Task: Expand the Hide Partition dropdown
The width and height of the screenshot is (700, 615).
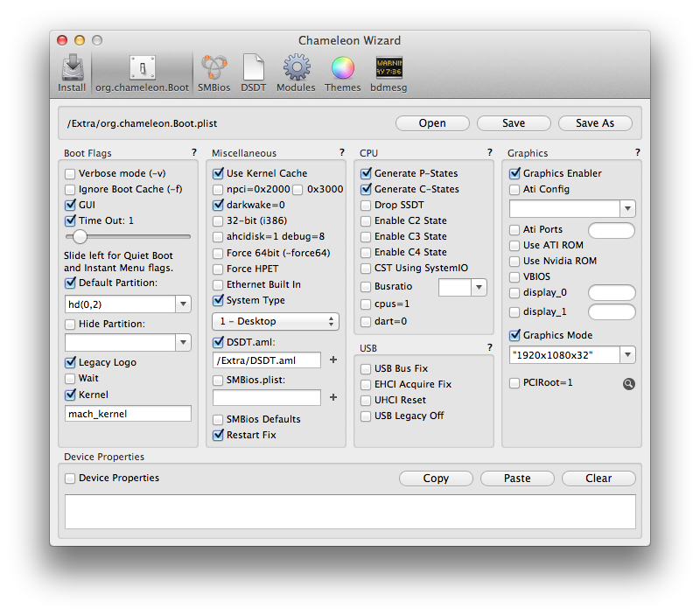Action: [x=183, y=342]
